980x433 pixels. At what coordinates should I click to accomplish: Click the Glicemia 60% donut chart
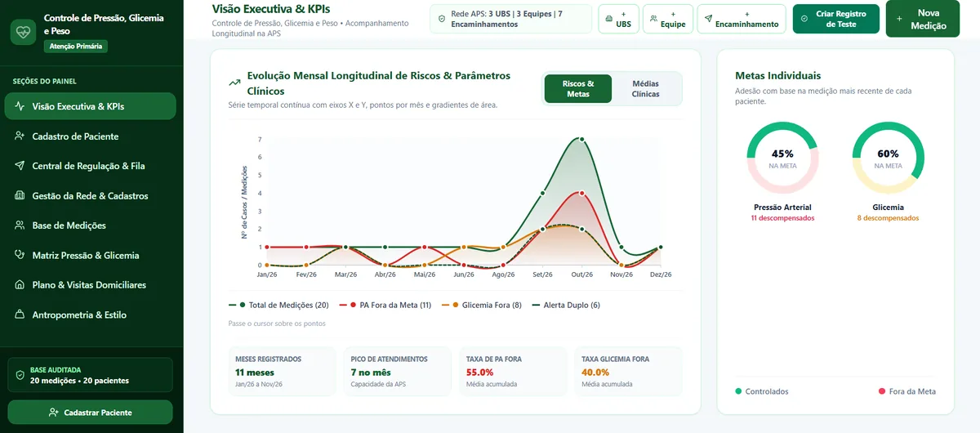click(x=888, y=158)
